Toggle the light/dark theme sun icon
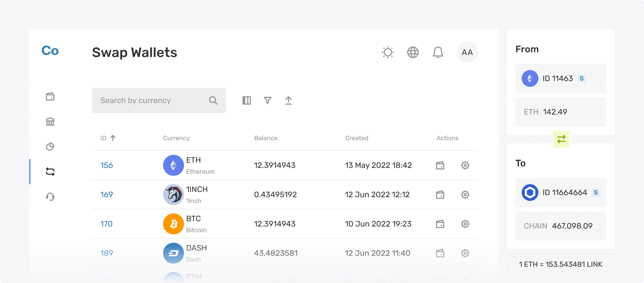 tap(388, 52)
